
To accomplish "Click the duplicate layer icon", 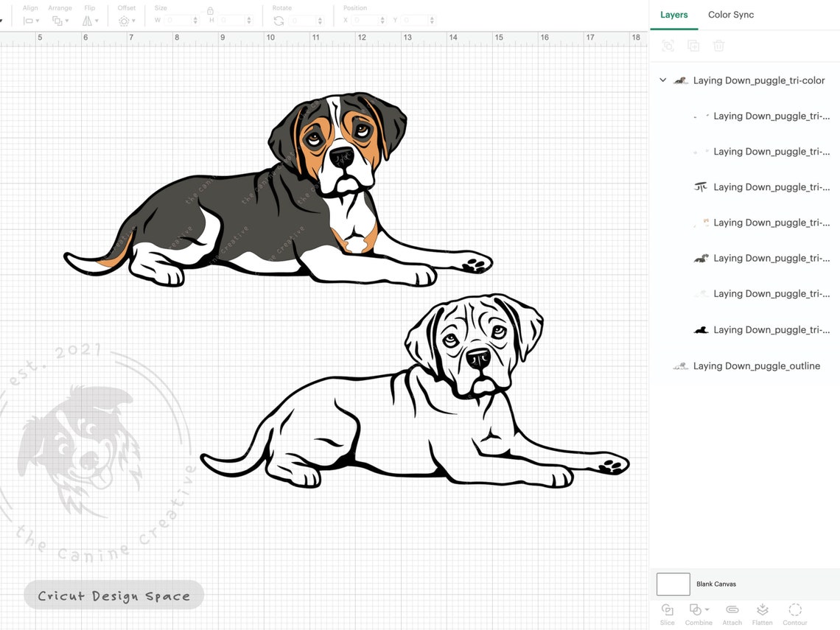I will (x=693, y=46).
